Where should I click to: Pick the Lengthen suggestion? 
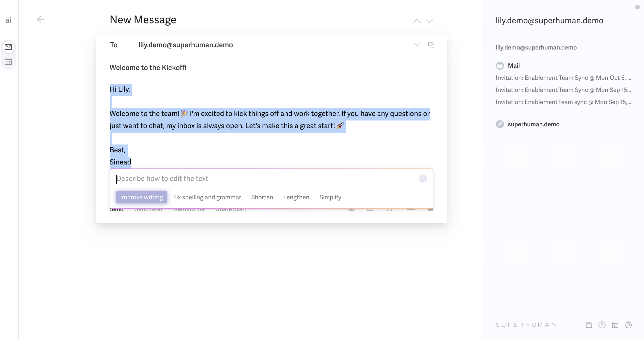tap(296, 197)
